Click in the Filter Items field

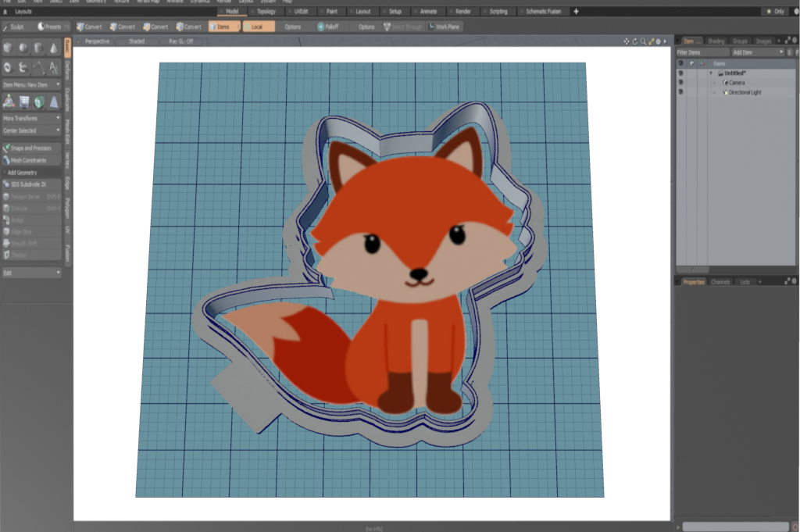coord(703,52)
